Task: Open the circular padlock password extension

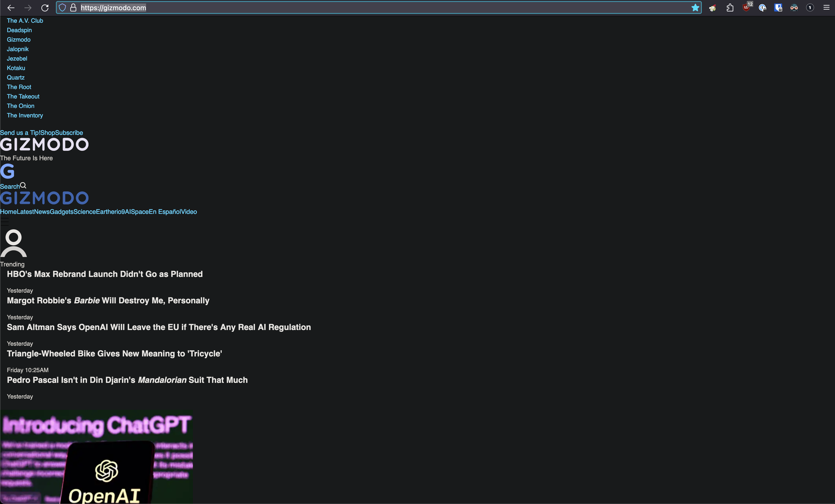Action: coord(762,7)
